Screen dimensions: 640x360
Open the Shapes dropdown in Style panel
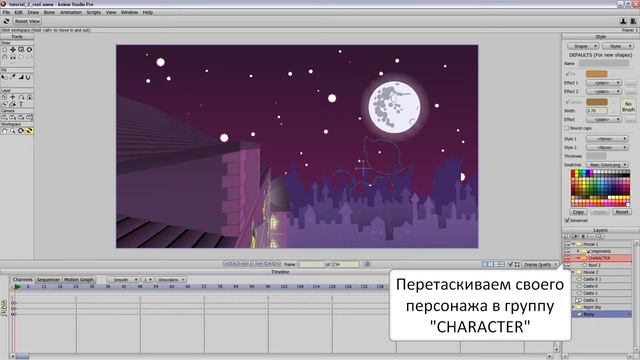583,46
